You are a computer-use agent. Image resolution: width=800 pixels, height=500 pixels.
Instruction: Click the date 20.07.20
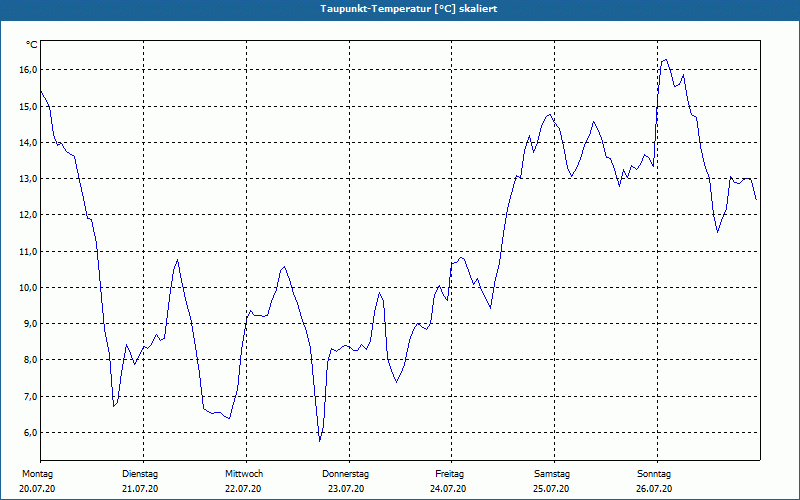coord(37,489)
